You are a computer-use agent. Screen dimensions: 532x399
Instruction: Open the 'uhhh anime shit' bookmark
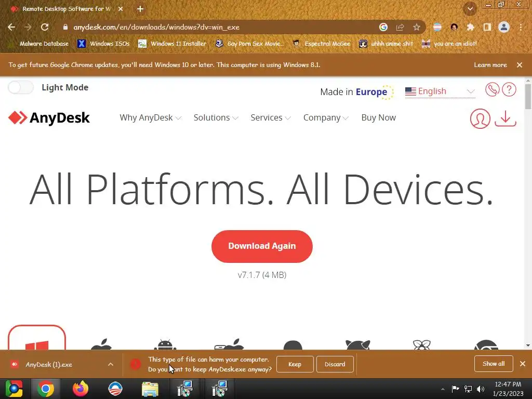pyautogui.click(x=386, y=44)
